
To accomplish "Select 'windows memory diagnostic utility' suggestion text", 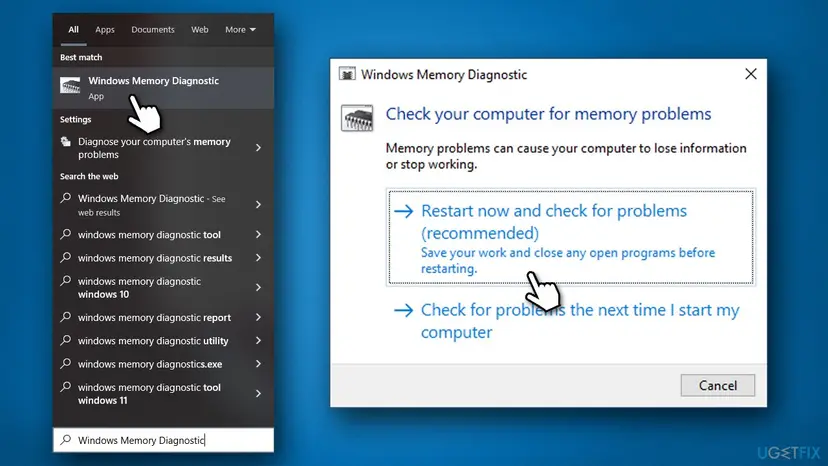I will click(153, 341).
